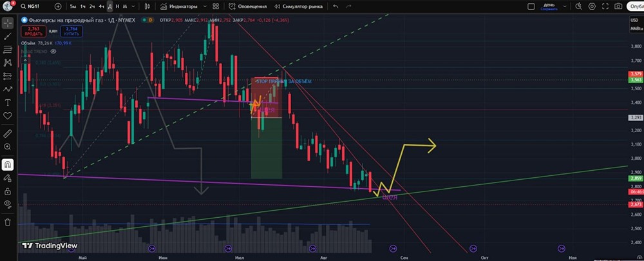The width and height of the screenshot is (644, 261).
Task: Click the red 2,673 price label
Action: tap(636, 204)
